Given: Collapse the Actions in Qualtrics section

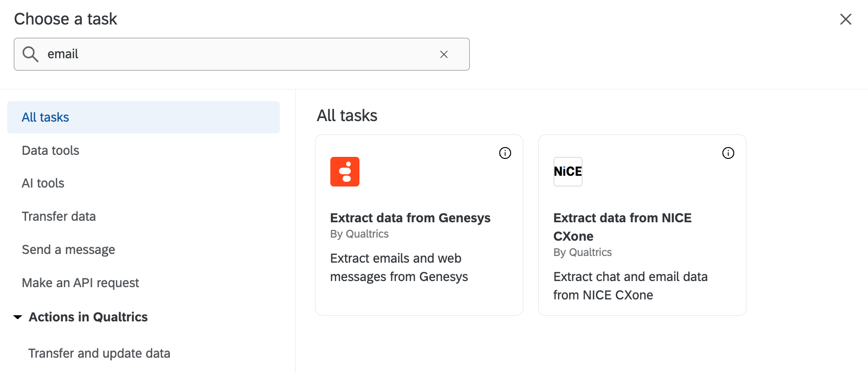Looking at the screenshot, I should (x=18, y=317).
